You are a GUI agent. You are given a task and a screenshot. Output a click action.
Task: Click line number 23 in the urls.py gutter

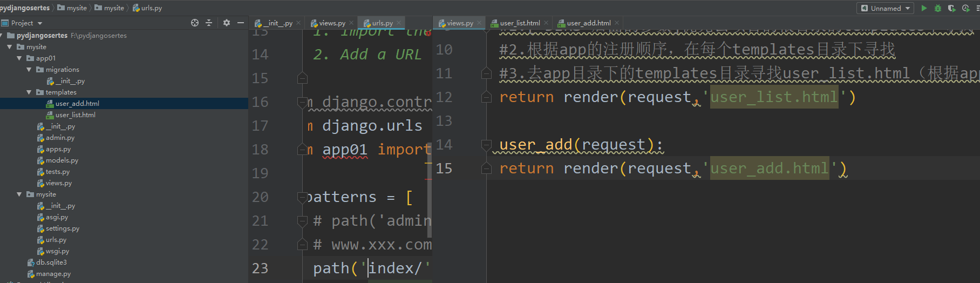pyautogui.click(x=260, y=268)
